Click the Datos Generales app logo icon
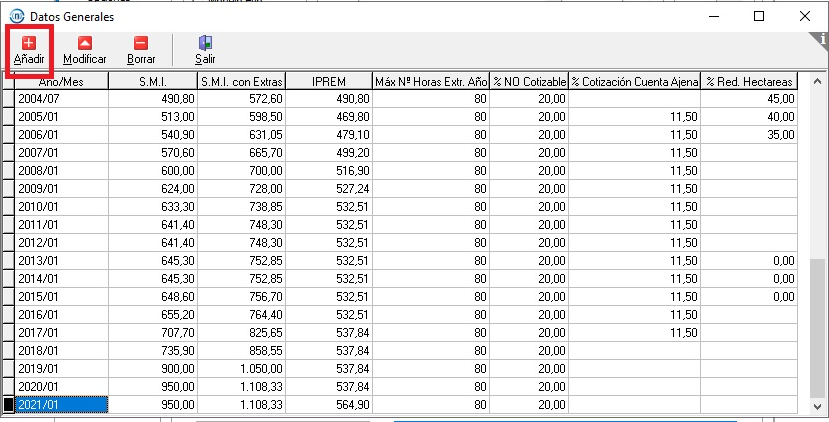Screen dimensions: 829x422 click(x=17, y=16)
